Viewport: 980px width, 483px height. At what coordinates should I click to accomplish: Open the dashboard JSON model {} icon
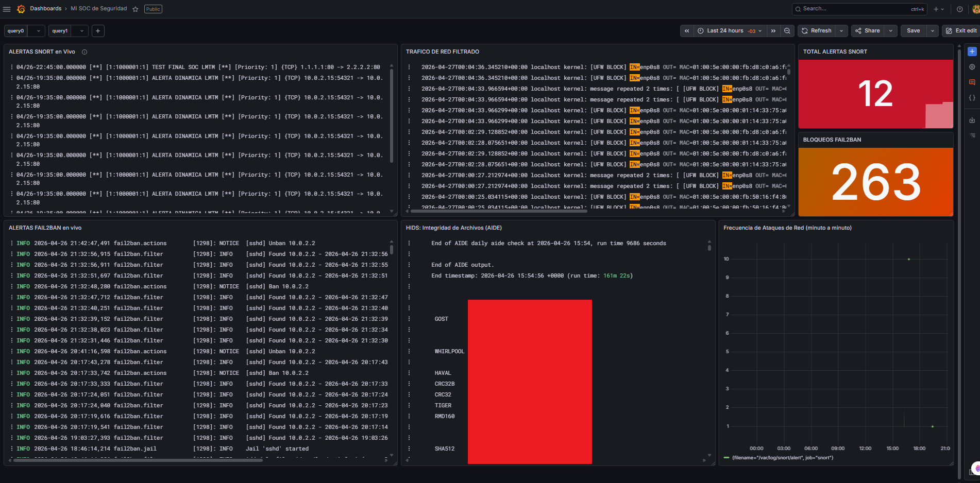click(972, 97)
